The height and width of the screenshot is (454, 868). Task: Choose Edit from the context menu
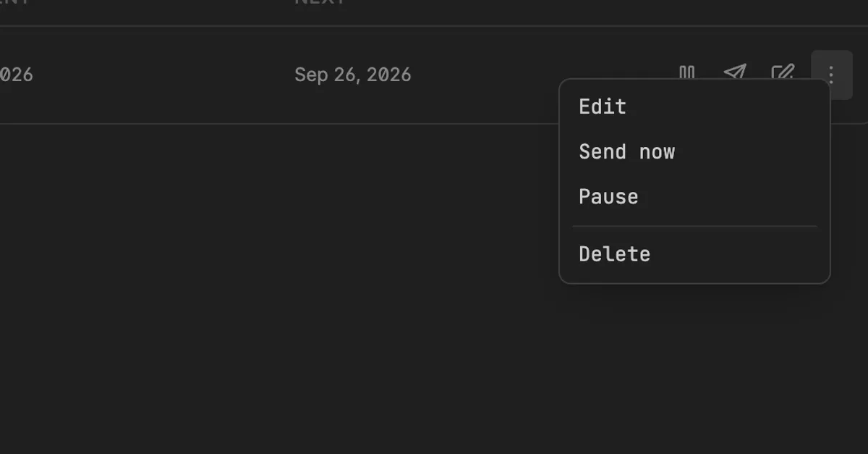[603, 106]
